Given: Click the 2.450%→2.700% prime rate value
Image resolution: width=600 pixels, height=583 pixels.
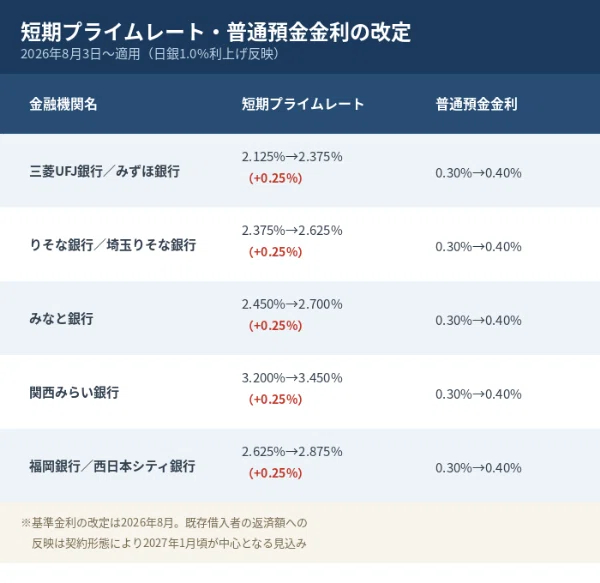Looking at the screenshot, I should (292, 305).
